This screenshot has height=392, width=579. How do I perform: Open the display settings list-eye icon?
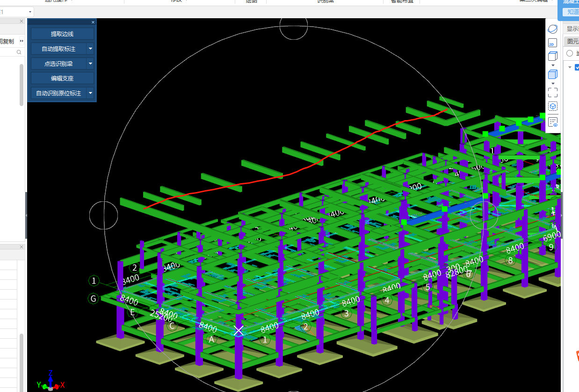552,122
